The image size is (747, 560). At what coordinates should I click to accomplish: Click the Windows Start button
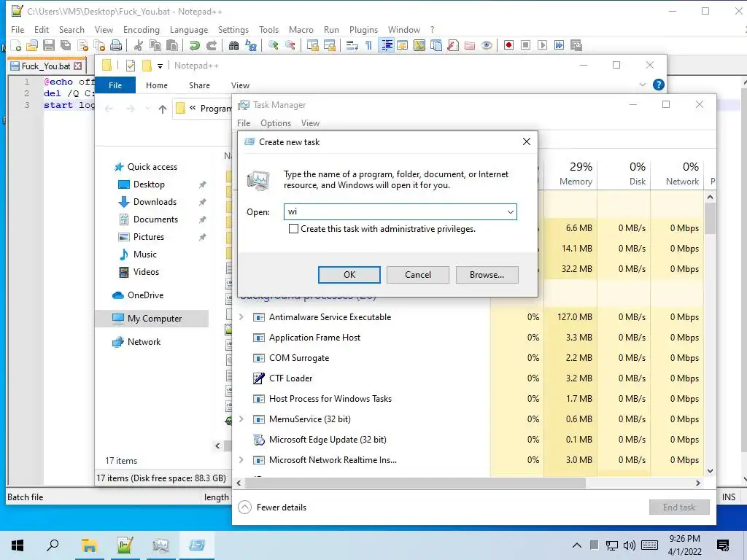click(18, 545)
